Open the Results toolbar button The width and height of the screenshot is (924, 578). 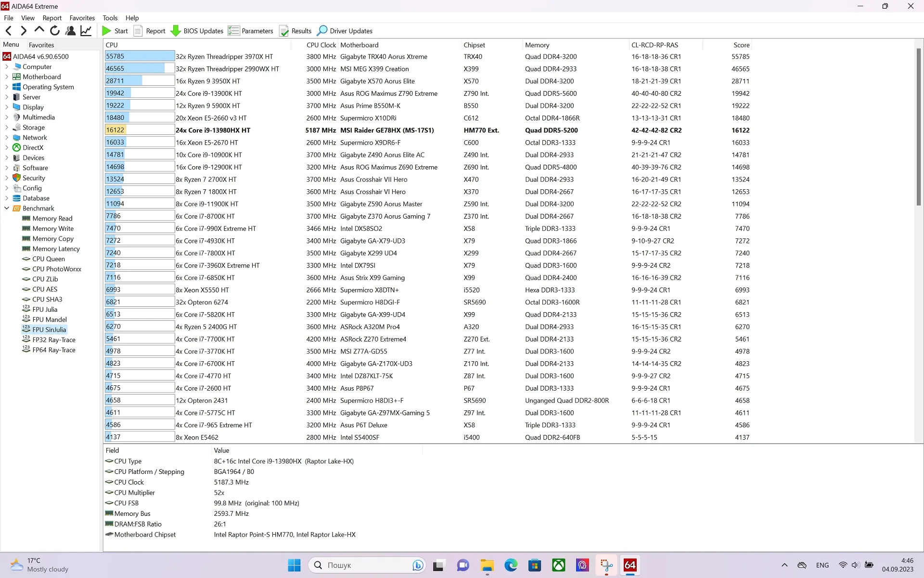click(x=295, y=31)
